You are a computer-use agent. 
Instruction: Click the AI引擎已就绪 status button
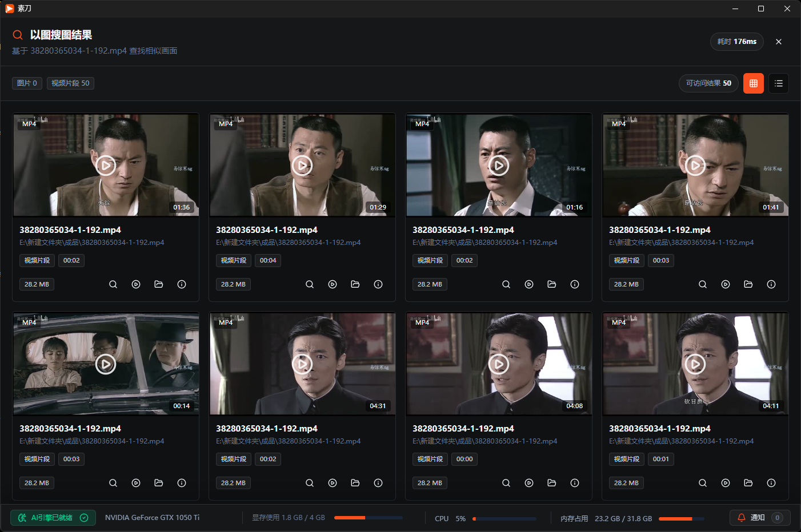(53, 518)
